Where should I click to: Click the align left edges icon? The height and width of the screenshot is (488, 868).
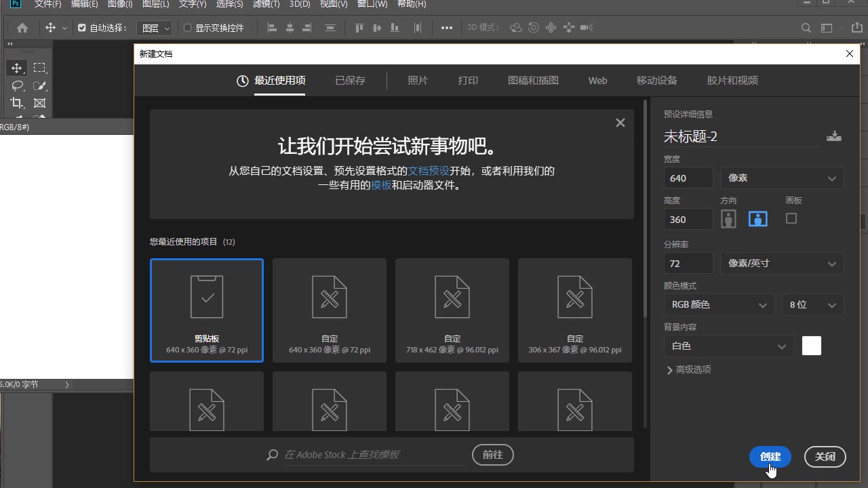click(x=271, y=28)
